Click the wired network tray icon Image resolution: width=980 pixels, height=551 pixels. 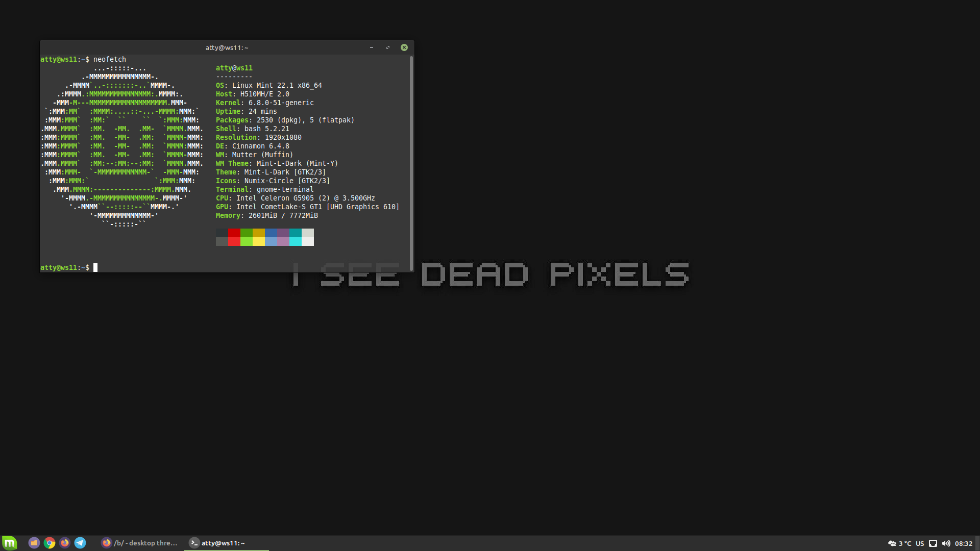[933, 543]
